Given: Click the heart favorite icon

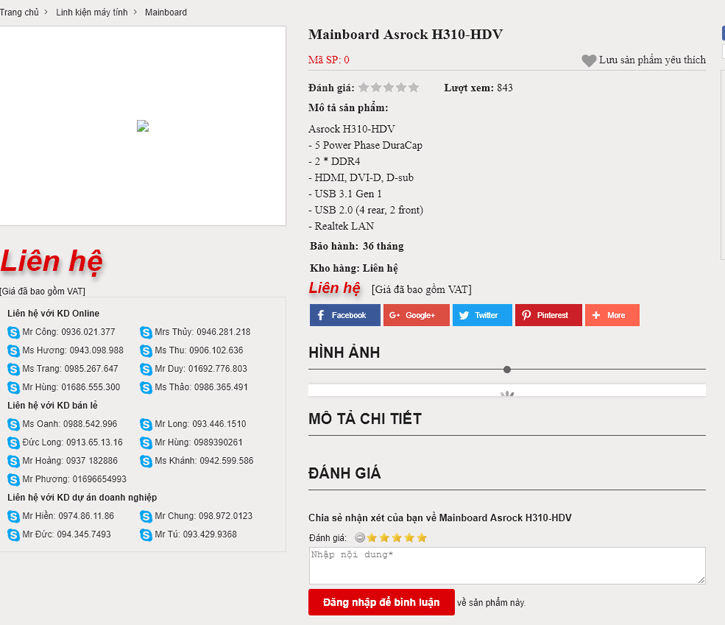Looking at the screenshot, I should (x=589, y=61).
